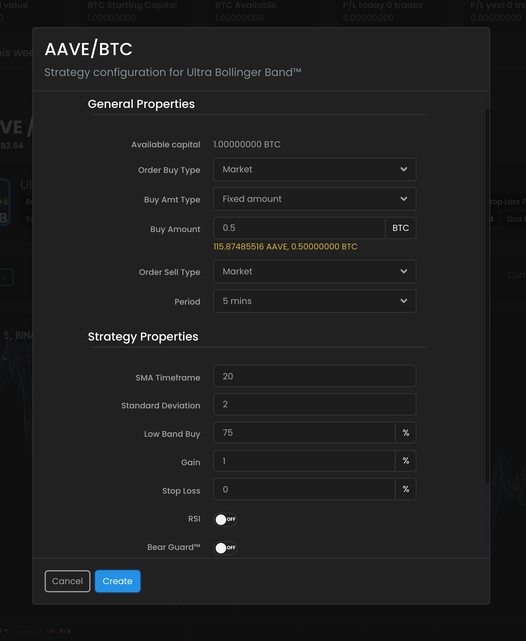Click the yellow 115.87485516 AAVE estimate text

285,247
